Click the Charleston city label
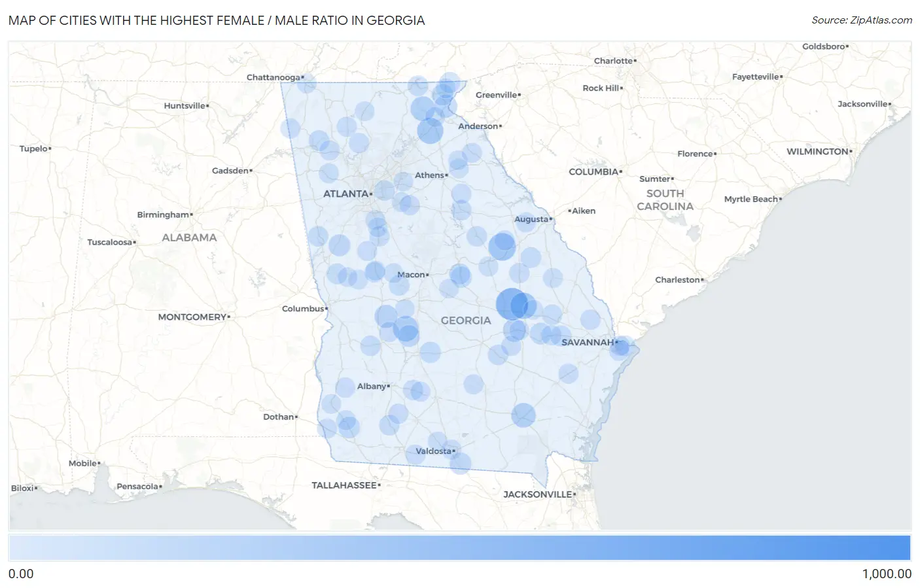920x588 pixels. point(678,280)
